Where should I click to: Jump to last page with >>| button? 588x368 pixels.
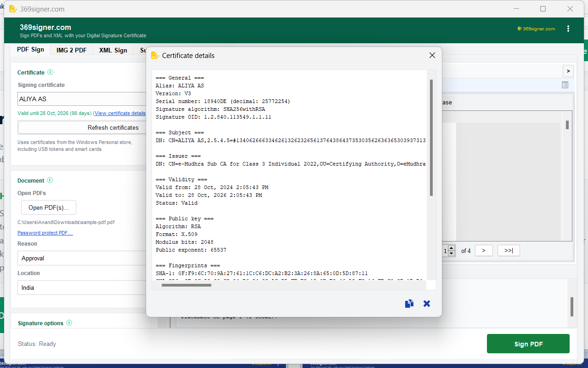509,250
